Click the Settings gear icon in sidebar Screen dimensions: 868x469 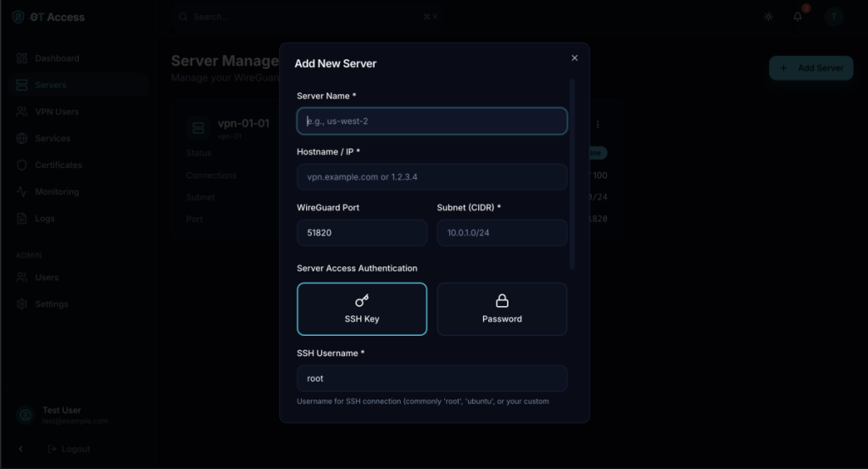22,304
